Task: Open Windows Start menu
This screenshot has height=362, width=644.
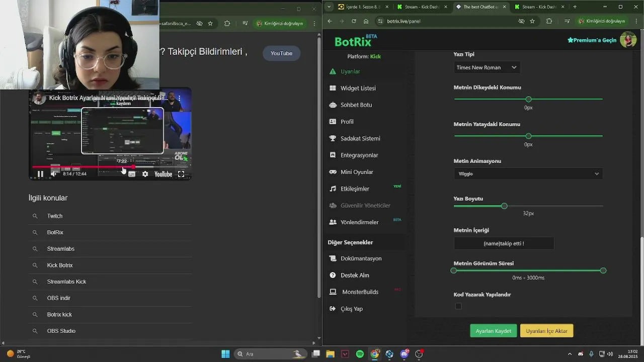Action: (x=225, y=354)
